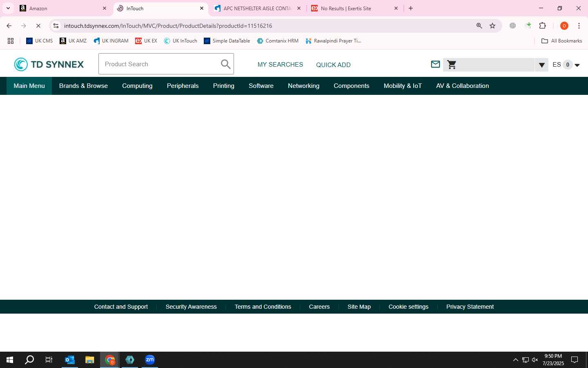
Task: Open UK INGRAM bookmark
Action: point(111,41)
